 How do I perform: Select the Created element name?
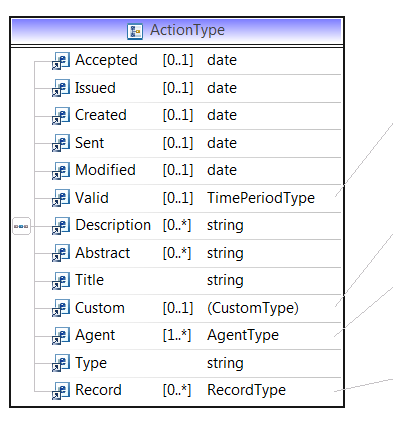coord(101,115)
